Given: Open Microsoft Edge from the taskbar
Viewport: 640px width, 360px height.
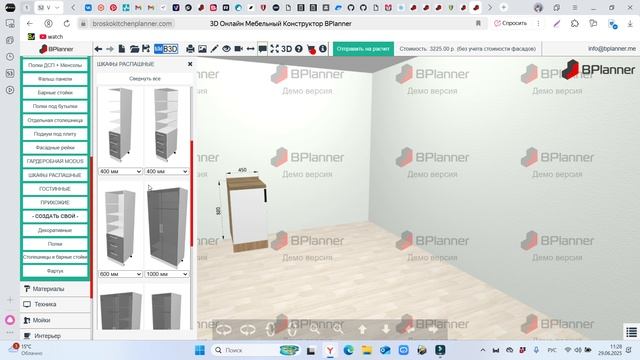Looking at the screenshot, I should pyautogui.click(x=349, y=350).
